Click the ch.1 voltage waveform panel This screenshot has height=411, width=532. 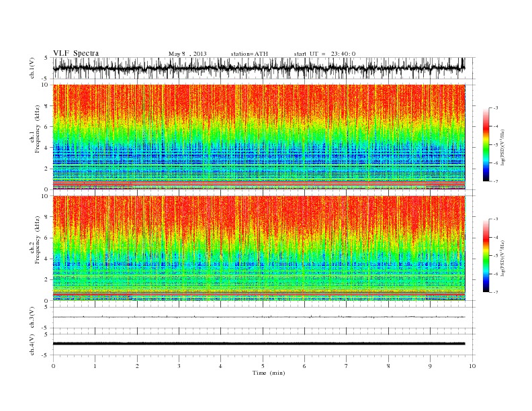264,68
